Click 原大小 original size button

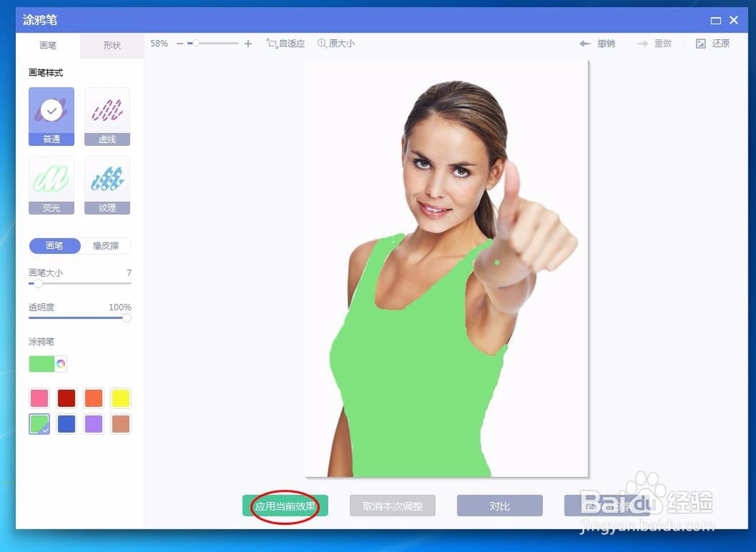click(x=336, y=43)
